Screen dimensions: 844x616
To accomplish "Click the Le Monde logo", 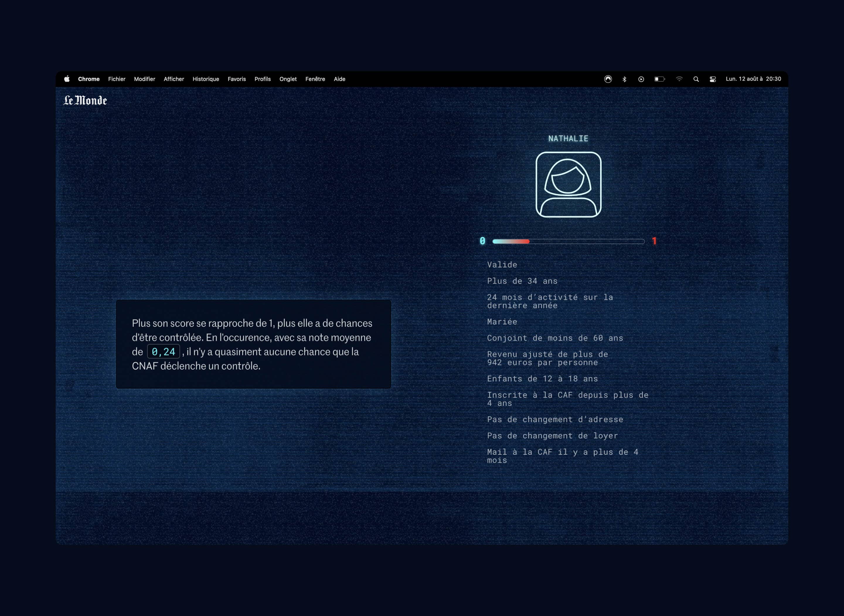I will [85, 100].
